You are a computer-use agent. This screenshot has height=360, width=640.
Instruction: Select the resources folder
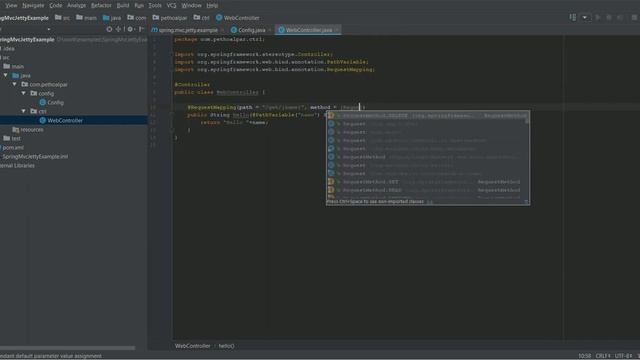(x=28, y=129)
